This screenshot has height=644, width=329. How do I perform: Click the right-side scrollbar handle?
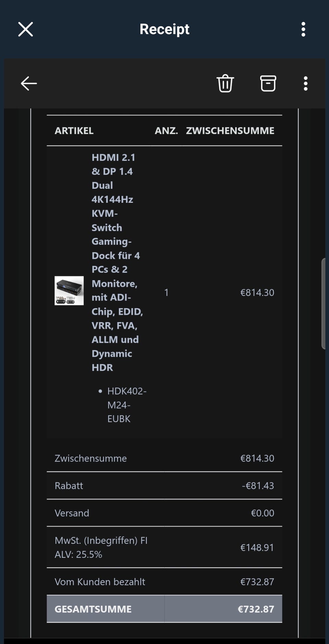pyautogui.click(x=323, y=304)
